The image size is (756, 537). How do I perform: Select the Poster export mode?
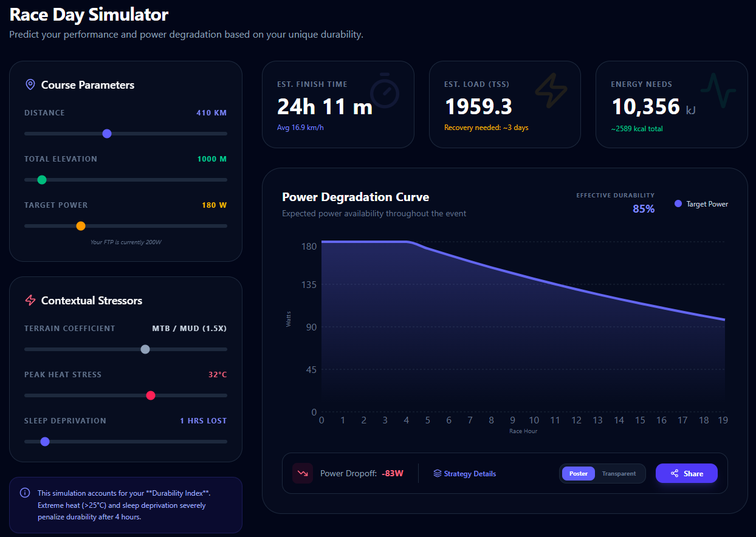(578, 473)
